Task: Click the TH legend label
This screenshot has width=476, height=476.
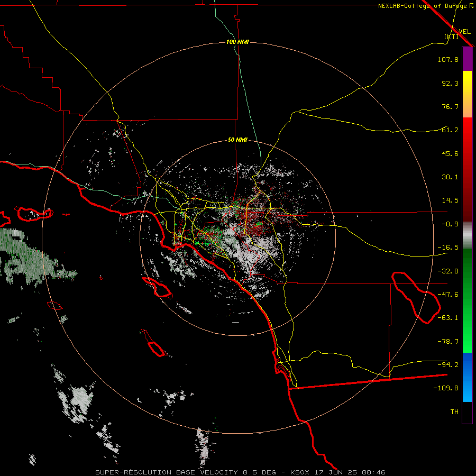Action: point(454,412)
